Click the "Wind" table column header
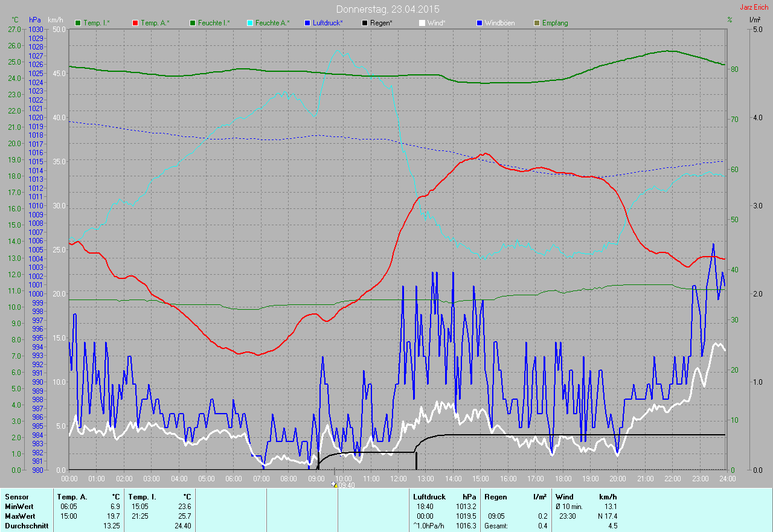 565,496
